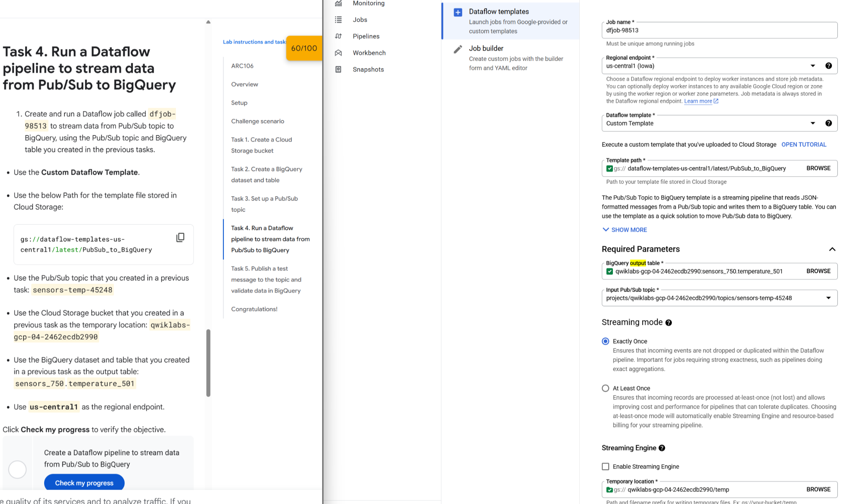Click help icon next to Regional endpoint

[x=828, y=66]
